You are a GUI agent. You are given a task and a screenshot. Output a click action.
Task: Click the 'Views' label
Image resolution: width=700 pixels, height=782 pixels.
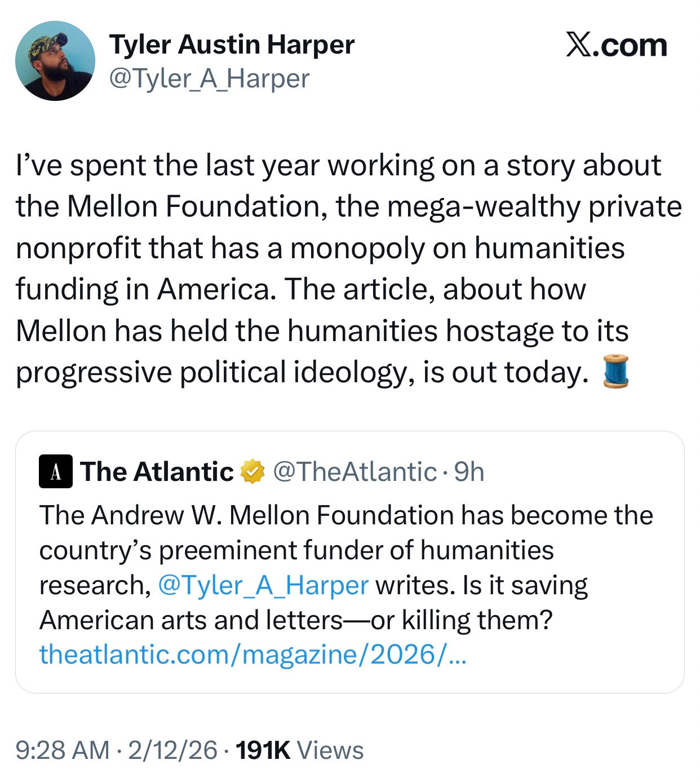330,750
